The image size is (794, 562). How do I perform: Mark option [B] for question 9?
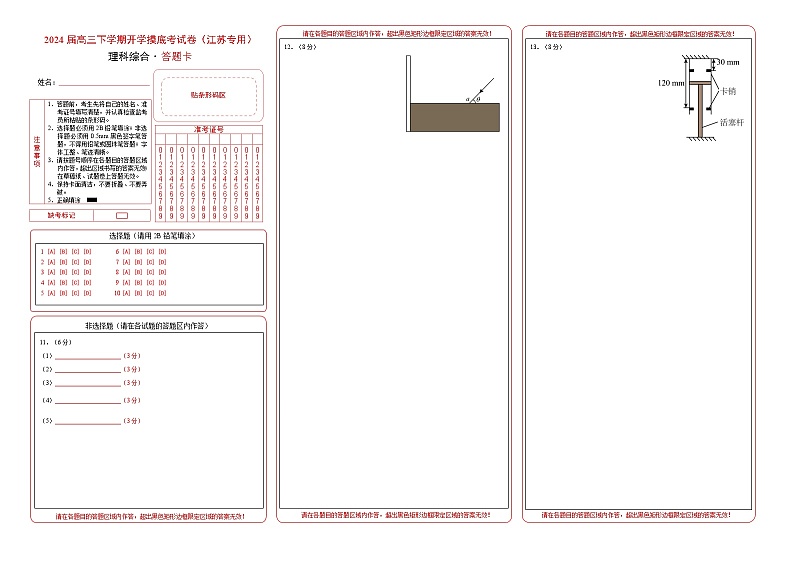click(x=139, y=283)
